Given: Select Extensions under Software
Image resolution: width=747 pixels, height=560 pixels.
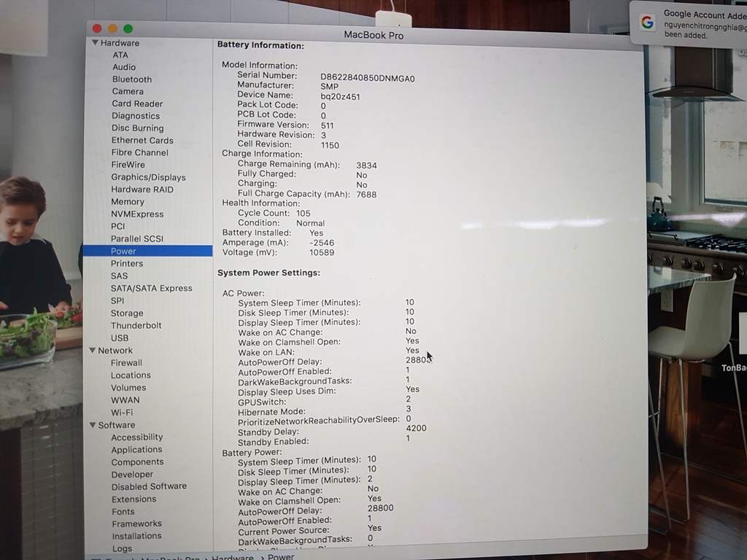Looking at the screenshot, I should click(134, 499).
